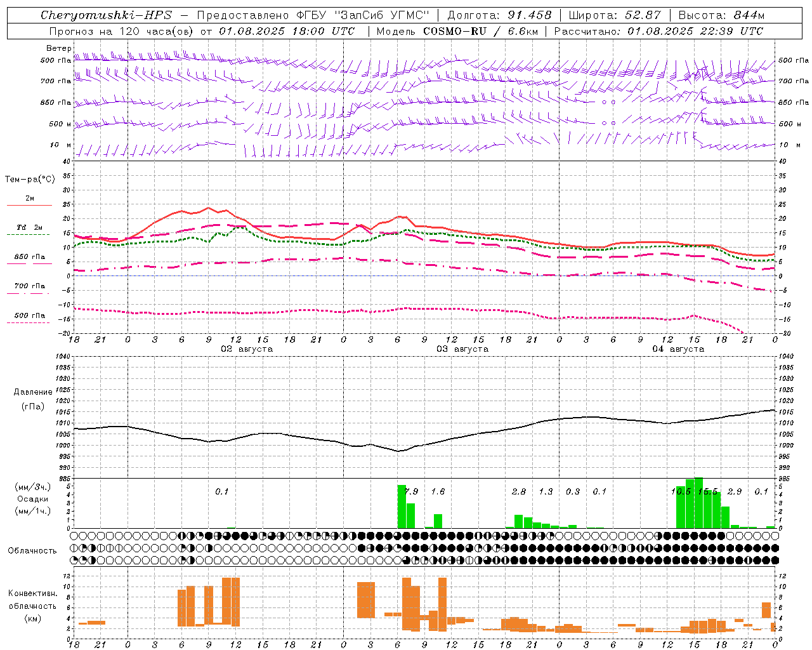This screenshot has height=650, width=812.
Task: Click the 'Тем-ра(°C)' temperature axis label
Action: 30,180
